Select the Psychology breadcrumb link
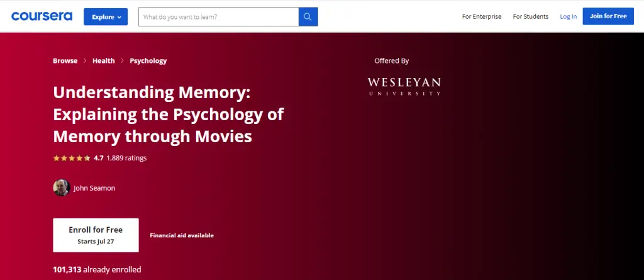 (x=148, y=61)
